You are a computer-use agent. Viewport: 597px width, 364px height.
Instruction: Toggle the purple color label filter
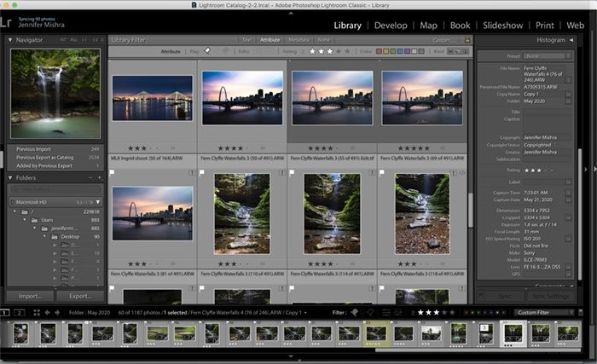tap(407, 51)
